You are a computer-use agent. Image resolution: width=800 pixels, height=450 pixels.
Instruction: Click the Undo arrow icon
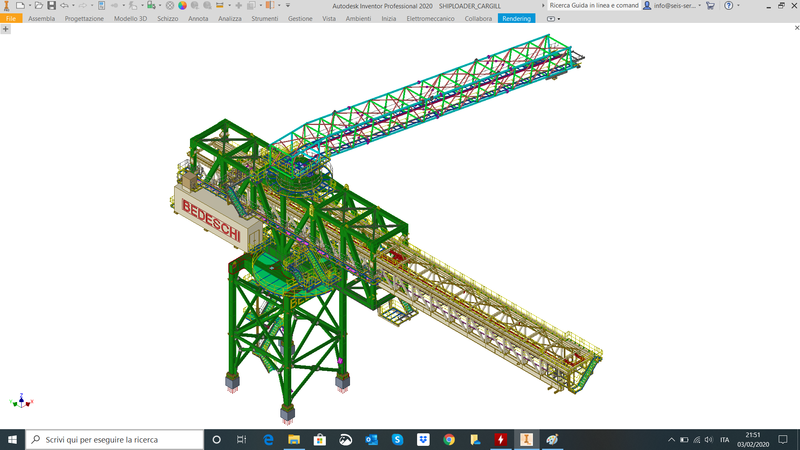65,6
